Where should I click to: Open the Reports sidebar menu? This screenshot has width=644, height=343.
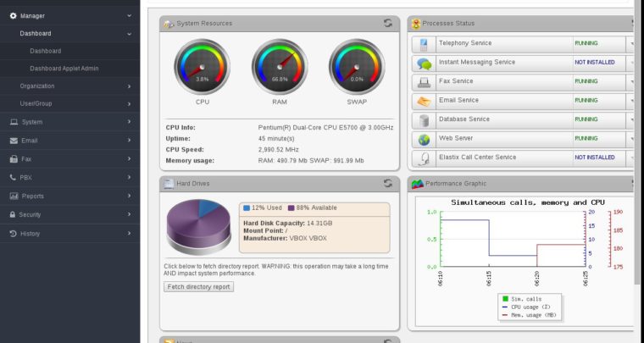tap(68, 196)
